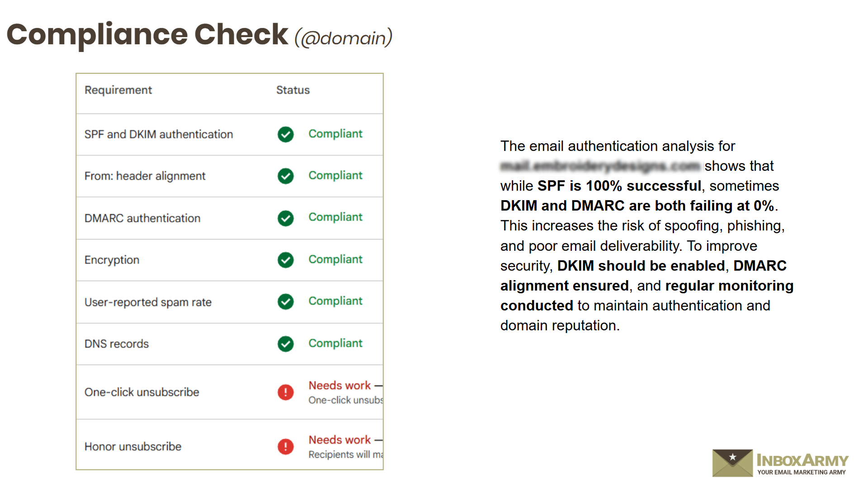Click Needs work status for One-click unsubscribe
868x488 pixels.
click(x=340, y=385)
